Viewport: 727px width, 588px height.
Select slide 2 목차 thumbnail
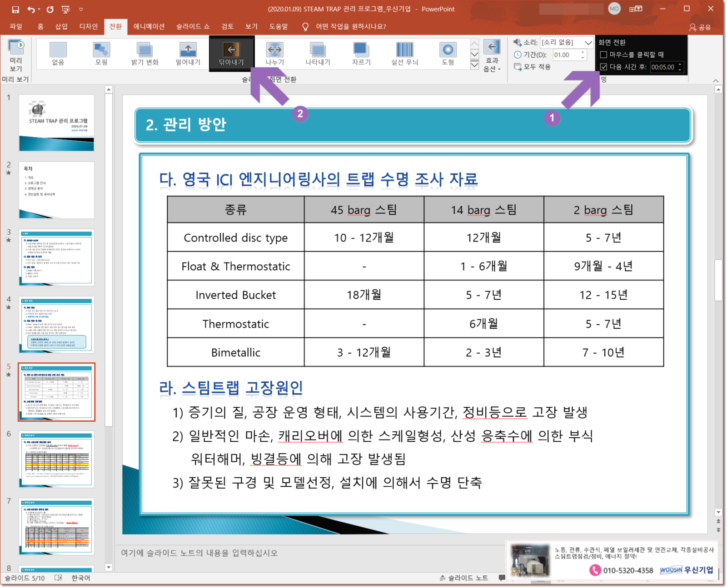point(56,190)
